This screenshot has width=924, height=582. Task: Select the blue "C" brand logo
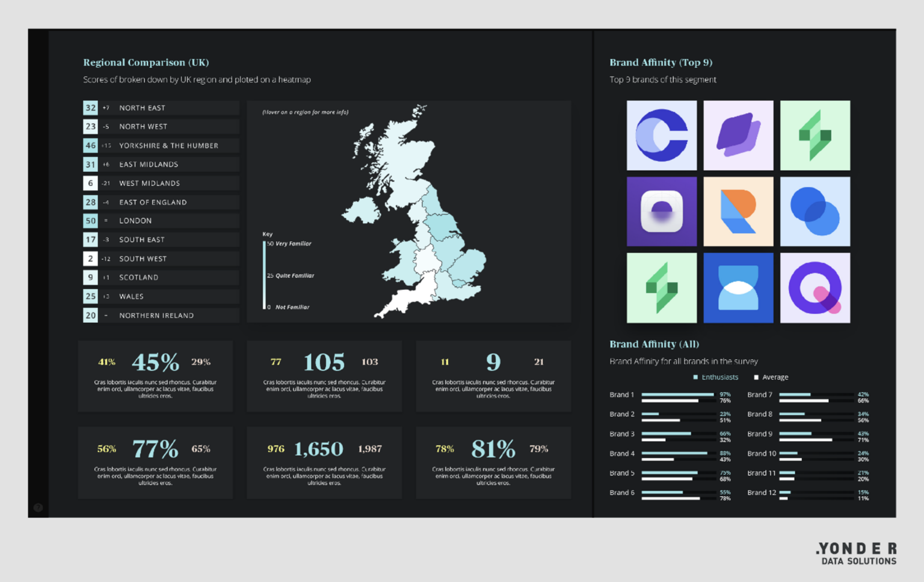point(661,135)
